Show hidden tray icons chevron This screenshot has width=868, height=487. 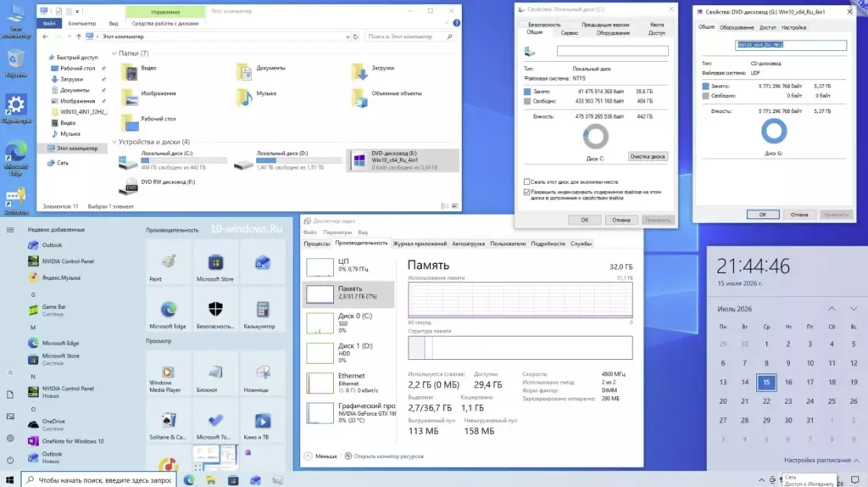(761, 480)
